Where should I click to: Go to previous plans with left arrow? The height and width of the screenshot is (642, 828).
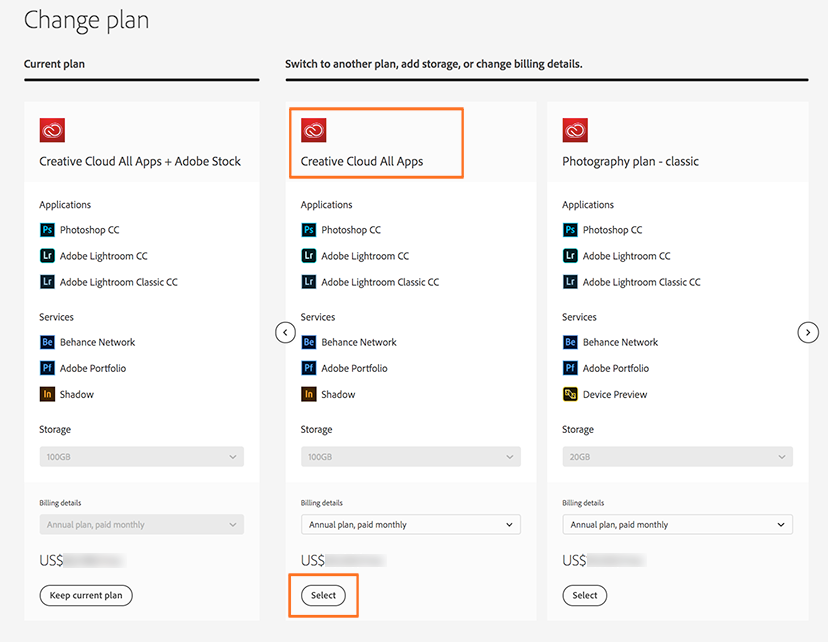[x=285, y=332]
